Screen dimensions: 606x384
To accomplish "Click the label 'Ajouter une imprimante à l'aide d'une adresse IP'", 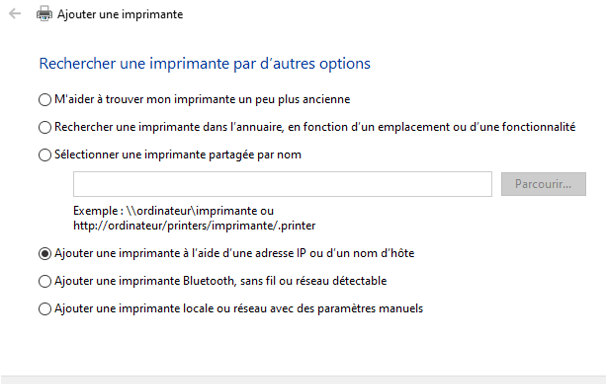I will (x=180, y=253).
